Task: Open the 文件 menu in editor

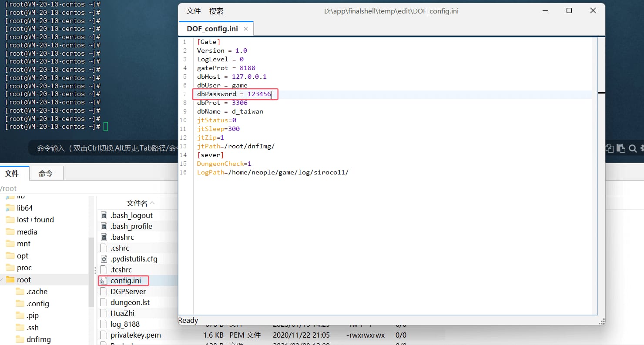Action: coord(194,11)
